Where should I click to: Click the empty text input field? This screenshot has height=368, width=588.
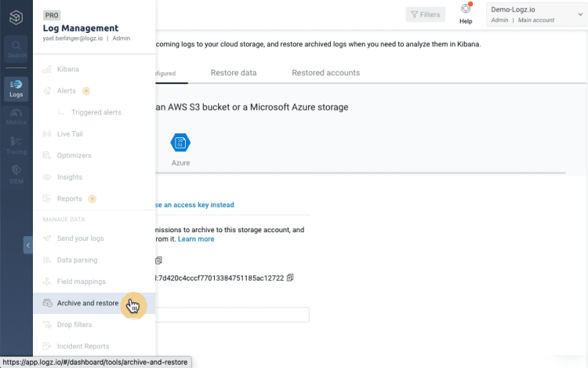coord(232,315)
